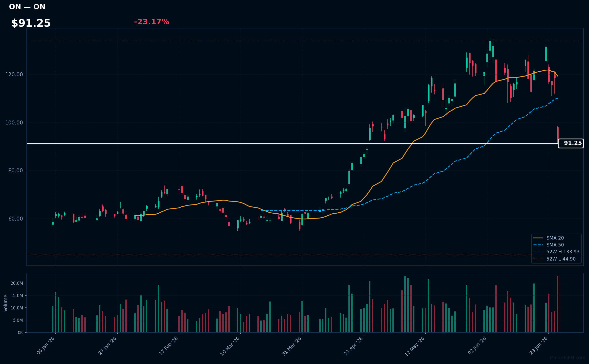Click the -23.17% change percentage

point(152,22)
